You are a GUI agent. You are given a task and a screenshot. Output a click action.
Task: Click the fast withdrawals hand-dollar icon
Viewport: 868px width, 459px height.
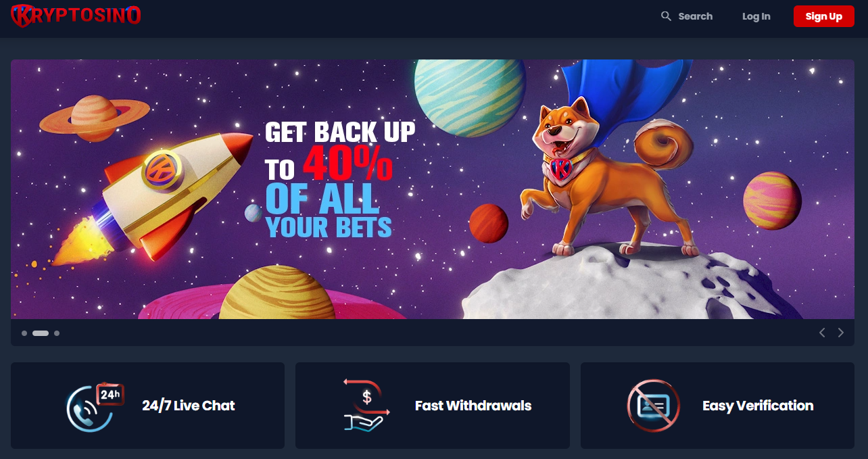click(x=367, y=406)
